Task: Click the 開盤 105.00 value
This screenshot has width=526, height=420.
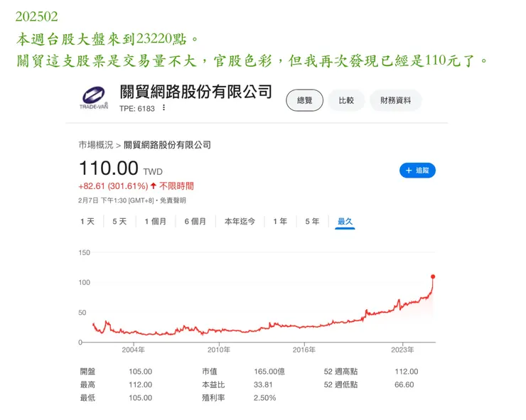Action: (141, 372)
